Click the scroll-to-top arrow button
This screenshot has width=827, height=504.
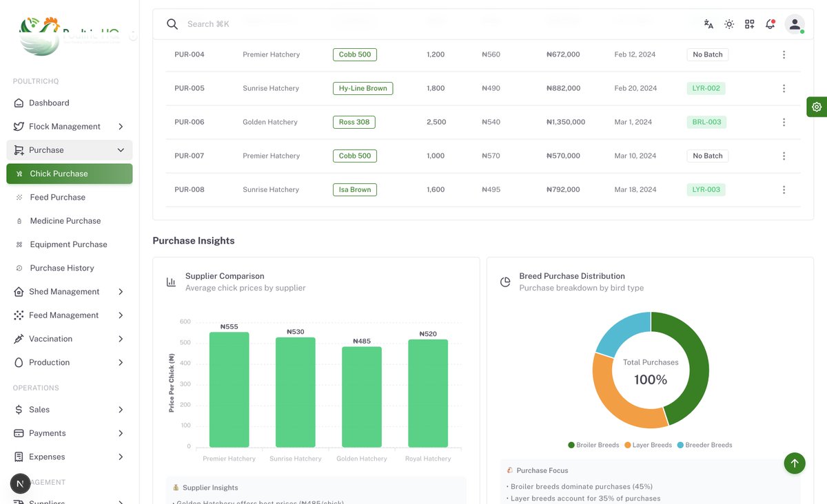[795, 463]
